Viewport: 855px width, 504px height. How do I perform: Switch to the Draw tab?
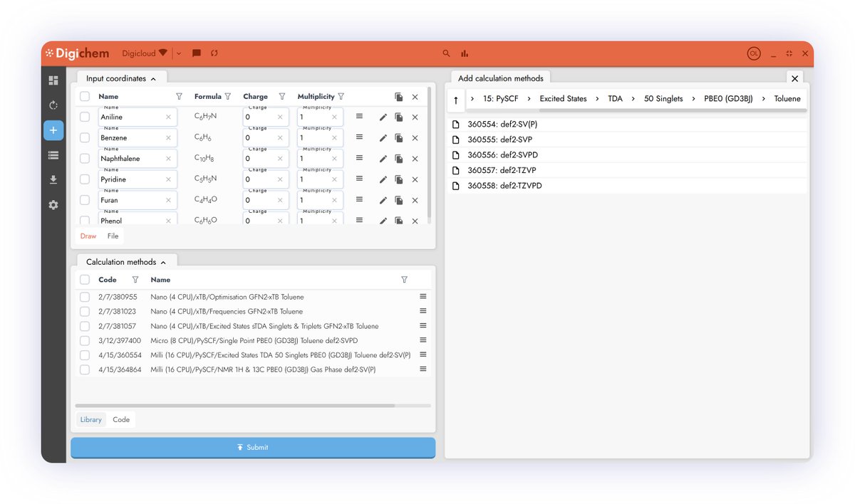click(x=88, y=236)
